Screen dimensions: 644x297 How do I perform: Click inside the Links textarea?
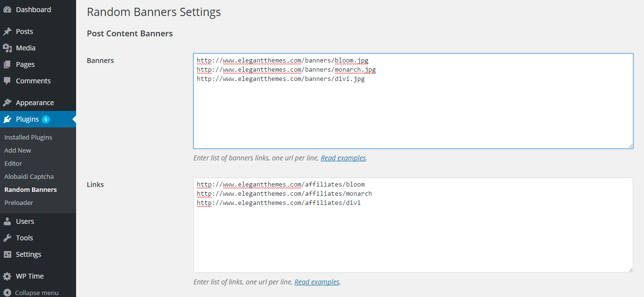tap(413, 225)
